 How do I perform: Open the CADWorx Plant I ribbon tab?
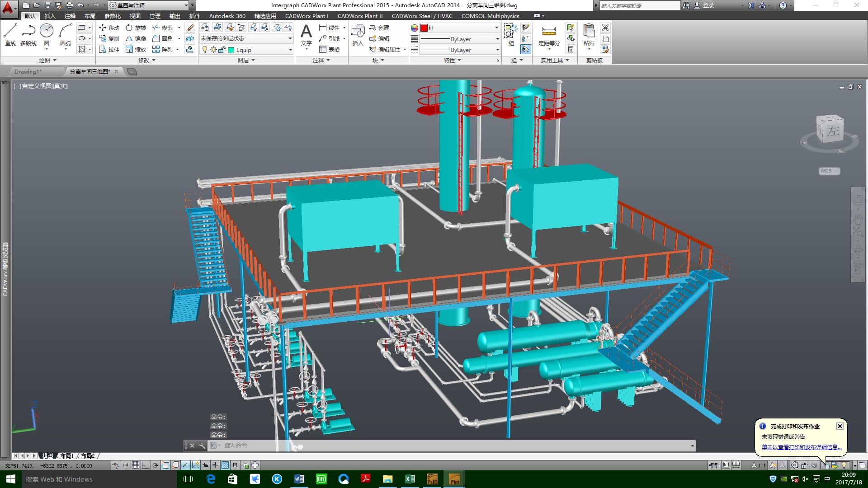(x=307, y=16)
